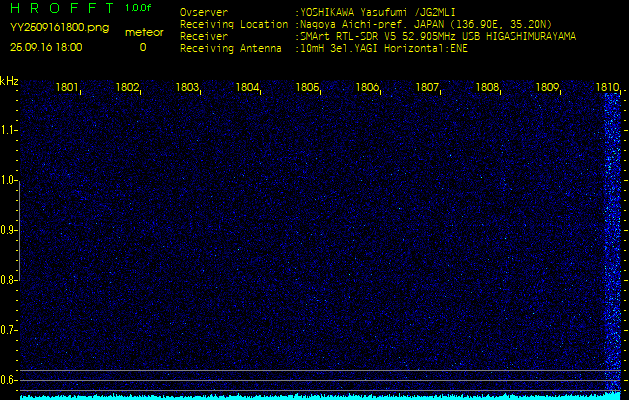
Task: Click the 1810 time marker
Action: (x=607, y=88)
